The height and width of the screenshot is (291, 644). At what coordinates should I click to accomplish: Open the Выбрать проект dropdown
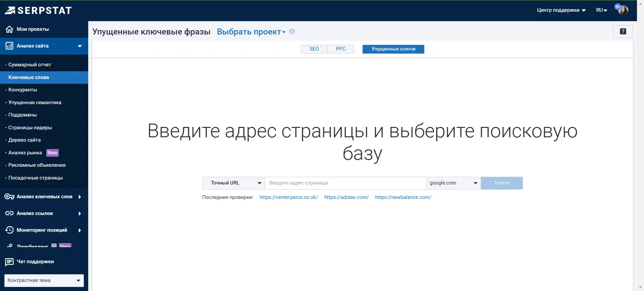[x=251, y=32]
